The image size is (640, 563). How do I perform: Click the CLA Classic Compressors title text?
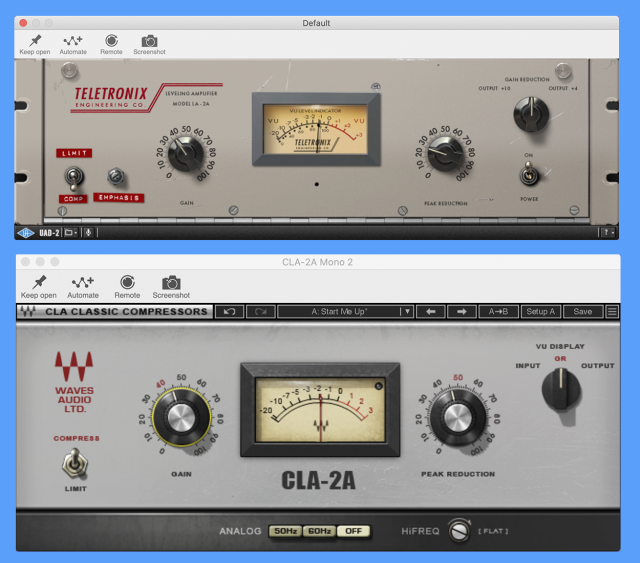[127, 312]
